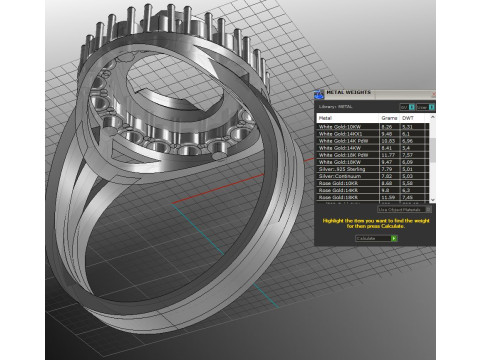Close the Metal Weights panel
This screenshot has height=360, width=480.
coord(434,94)
